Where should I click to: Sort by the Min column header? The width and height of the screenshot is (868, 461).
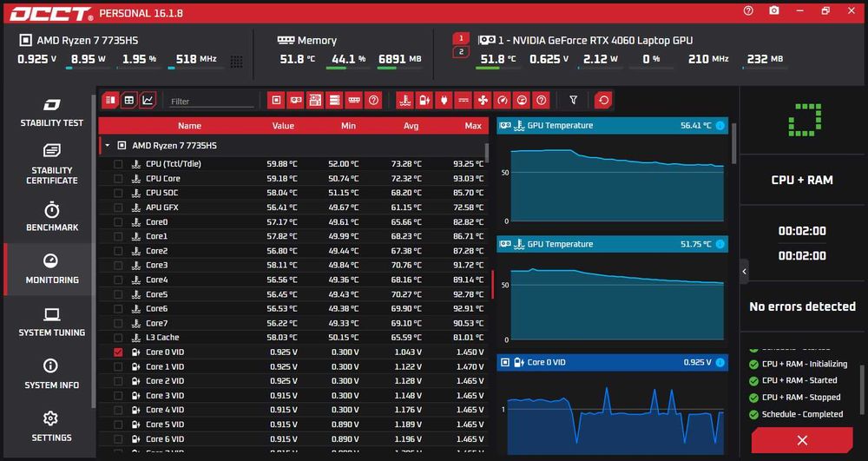tap(348, 126)
